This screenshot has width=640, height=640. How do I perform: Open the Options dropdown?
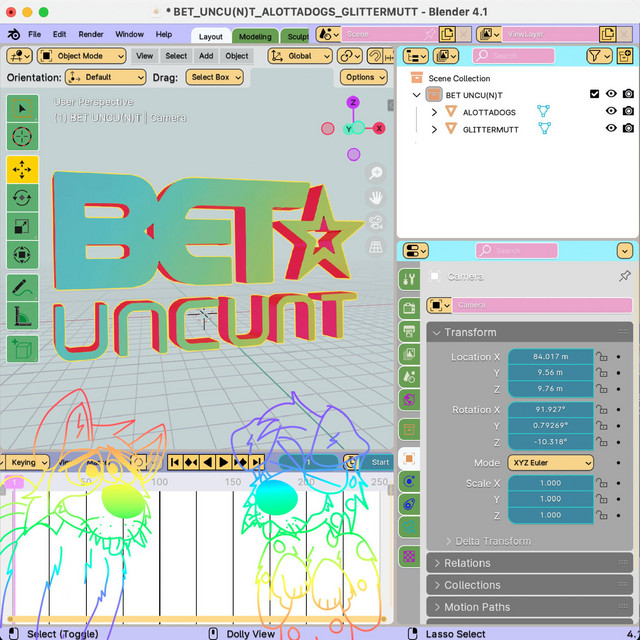(x=364, y=77)
